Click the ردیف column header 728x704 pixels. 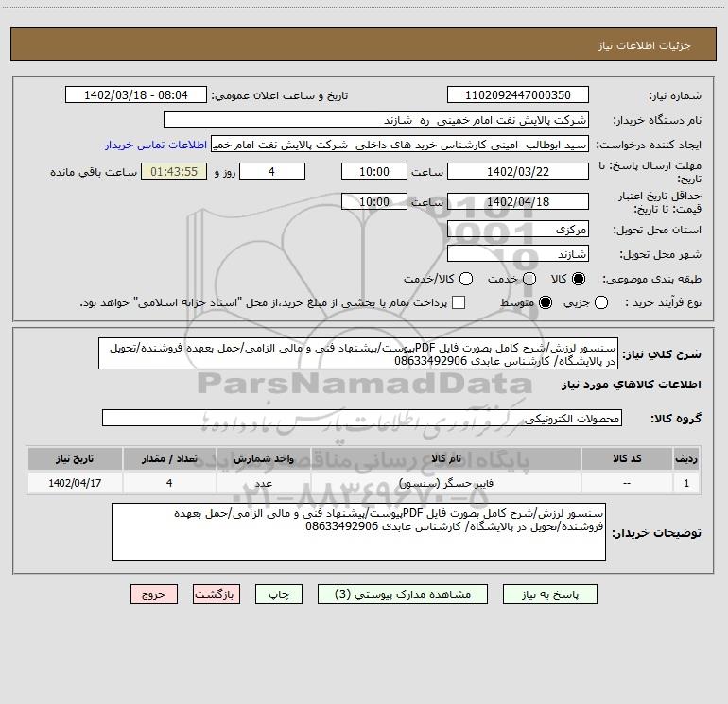click(x=686, y=458)
